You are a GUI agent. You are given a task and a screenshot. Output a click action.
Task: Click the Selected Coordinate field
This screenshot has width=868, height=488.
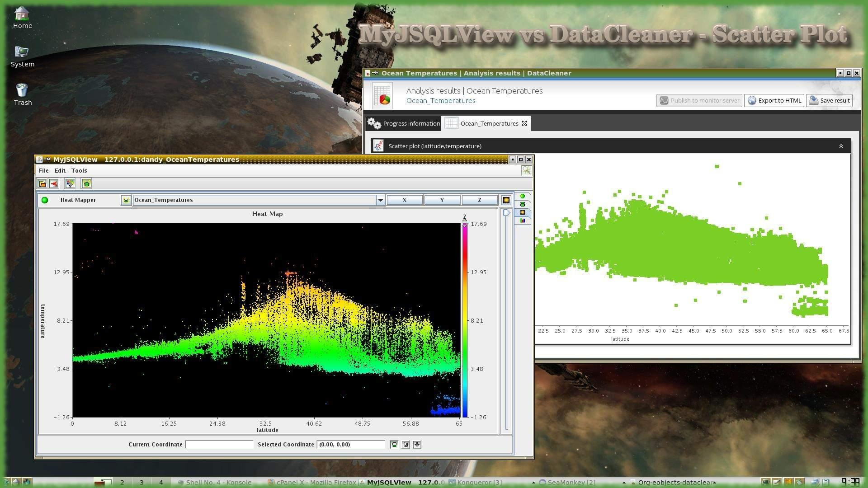pos(351,445)
